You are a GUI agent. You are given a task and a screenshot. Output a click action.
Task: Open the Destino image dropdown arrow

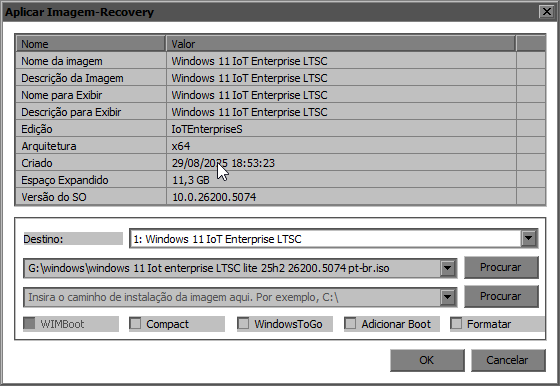pyautogui.click(x=529, y=238)
